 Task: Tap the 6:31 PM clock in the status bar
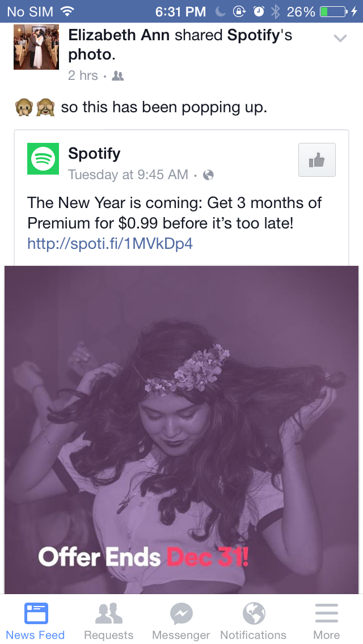(180, 11)
